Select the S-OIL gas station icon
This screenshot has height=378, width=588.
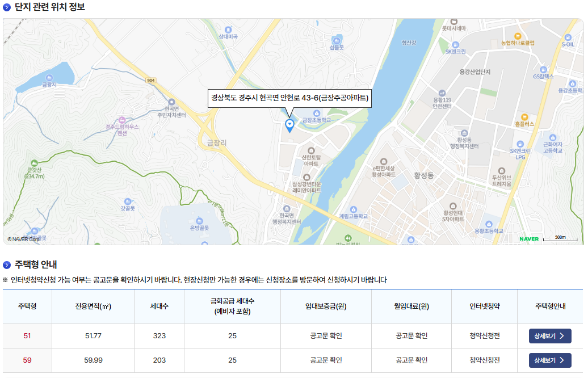[x=568, y=37]
